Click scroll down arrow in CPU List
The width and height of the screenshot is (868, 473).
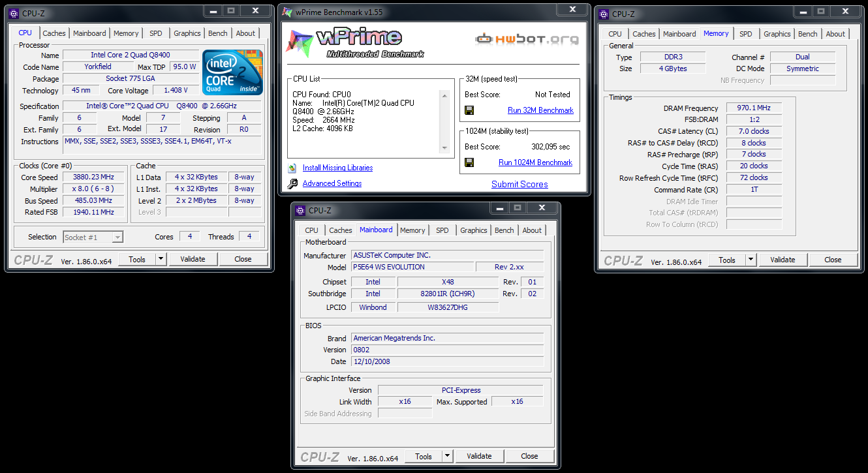pyautogui.click(x=446, y=148)
